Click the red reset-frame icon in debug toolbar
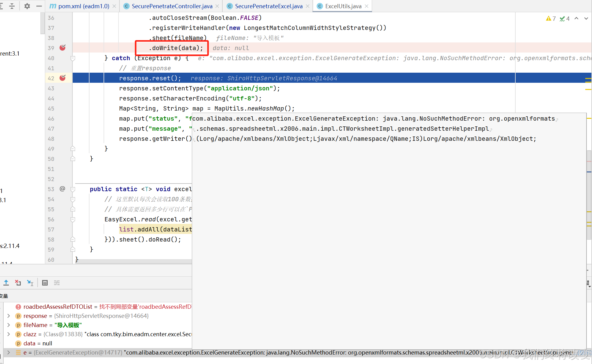The width and height of the screenshot is (592, 364). pyautogui.click(x=18, y=283)
